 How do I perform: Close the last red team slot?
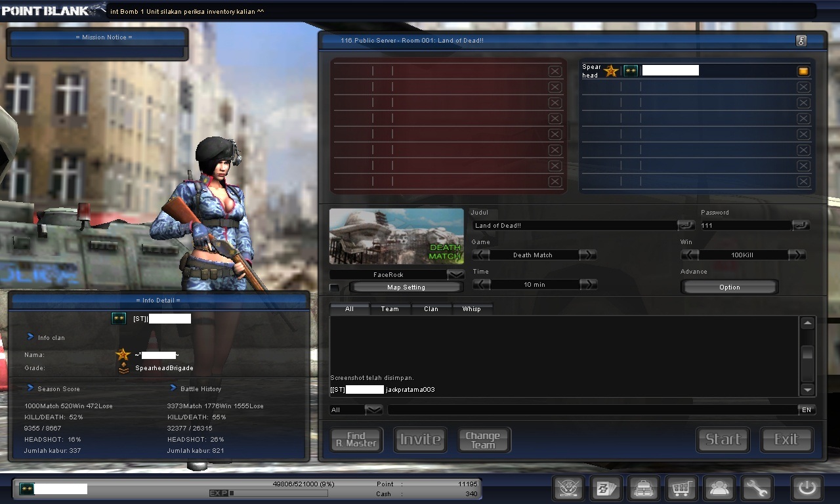click(x=555, y=181)
